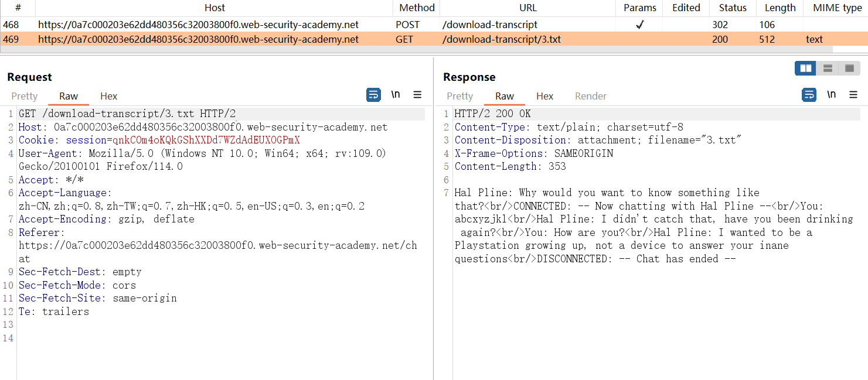
Task: Sort history by the Method column
Action: tap(417, 8)
